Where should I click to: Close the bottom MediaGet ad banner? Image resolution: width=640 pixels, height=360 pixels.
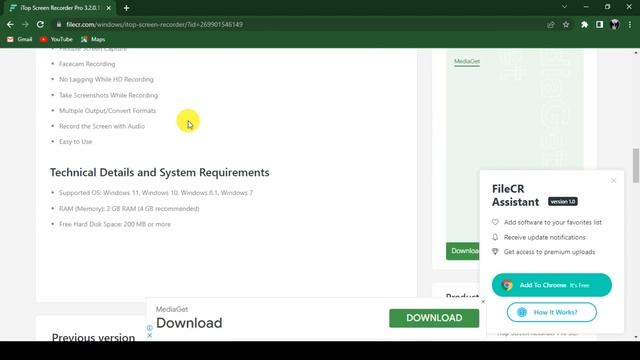(483, 302)
